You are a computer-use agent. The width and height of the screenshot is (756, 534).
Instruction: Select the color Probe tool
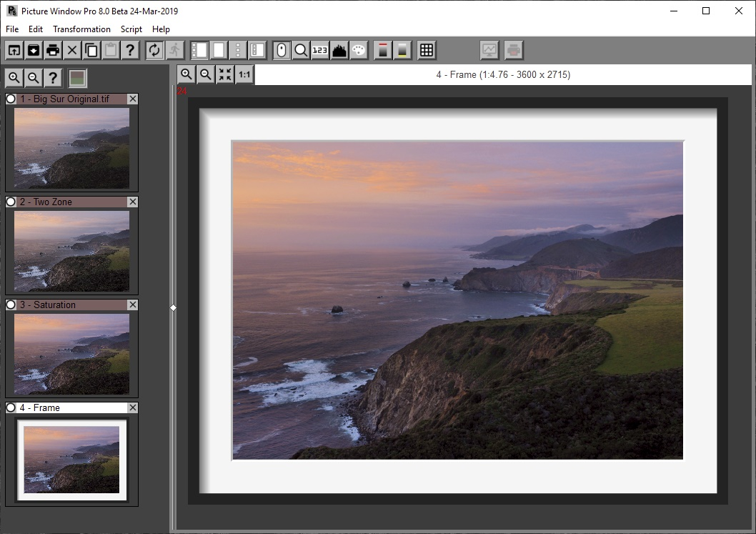coord(282,50)
